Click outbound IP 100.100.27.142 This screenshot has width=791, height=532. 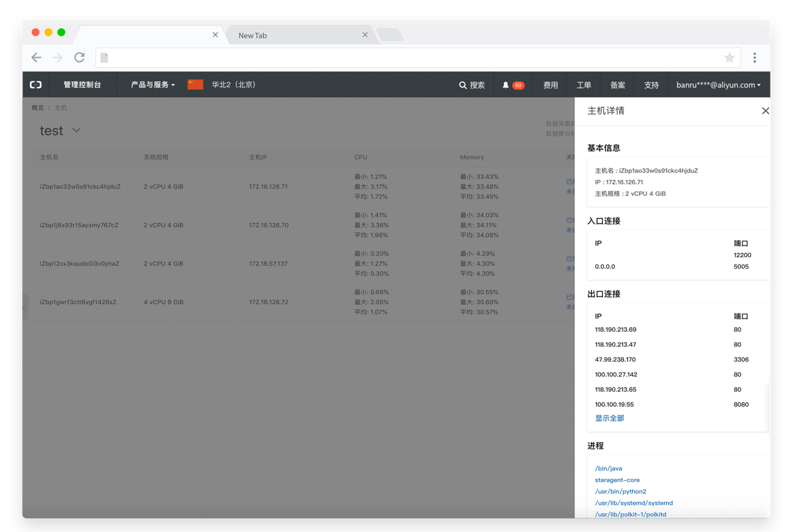pos(616,374)
